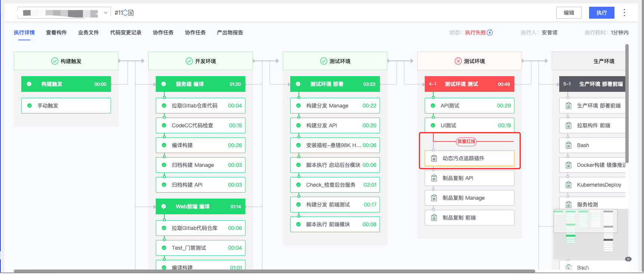
Task: Open the 代码变更记录 tab
Action: [126, 32]
